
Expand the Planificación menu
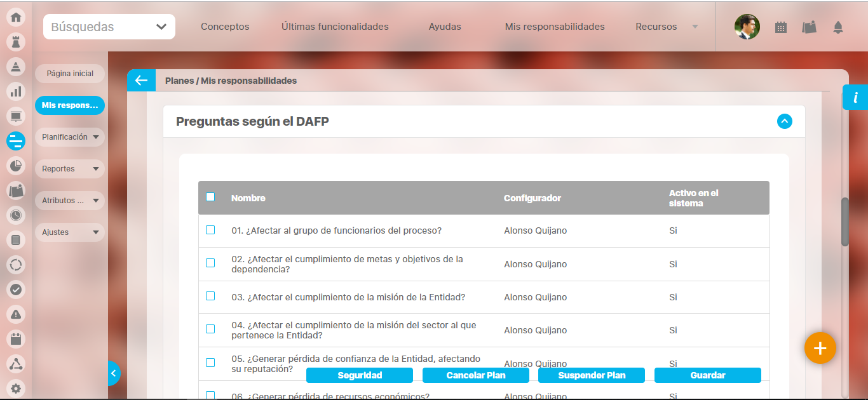coord(69,137)
